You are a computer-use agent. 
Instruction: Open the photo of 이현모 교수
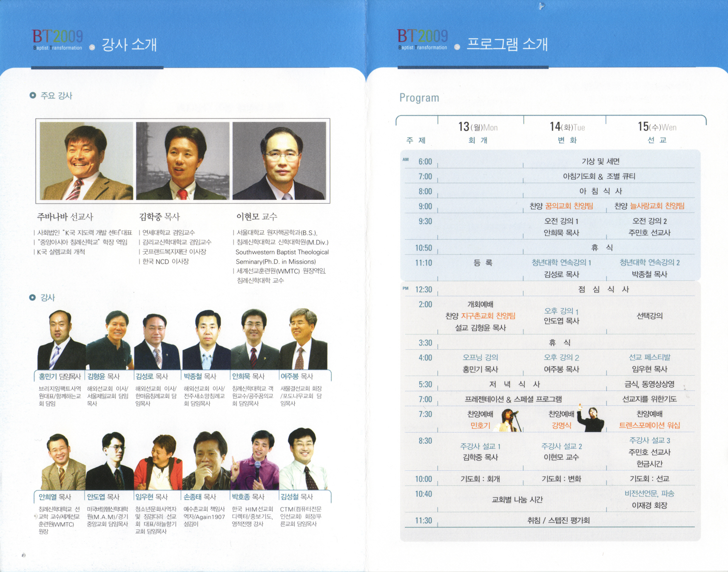279,161
